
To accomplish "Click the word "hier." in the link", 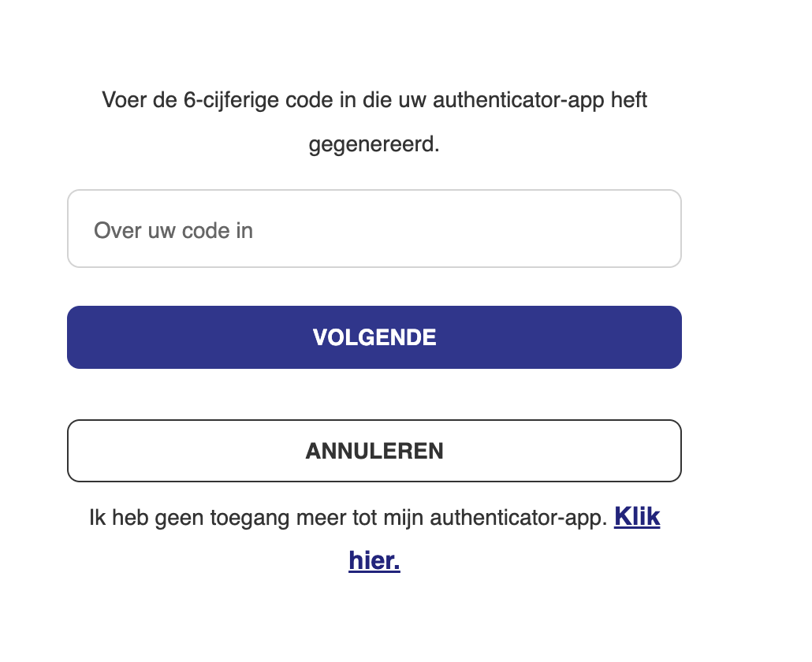I will pos(374,562).
